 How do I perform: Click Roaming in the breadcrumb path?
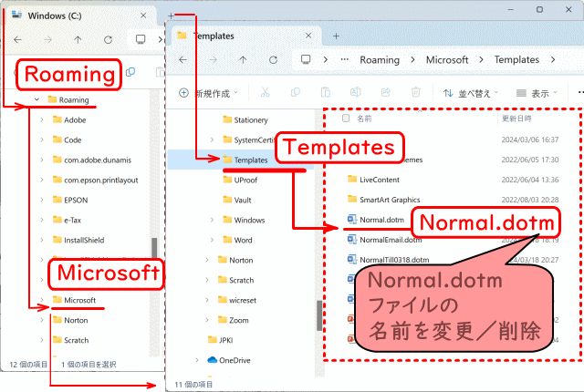pos(380,60)
